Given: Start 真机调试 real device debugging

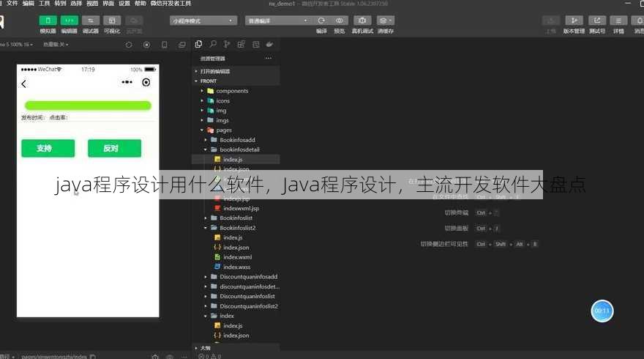Looking at the screenshot, I should 362,21.
